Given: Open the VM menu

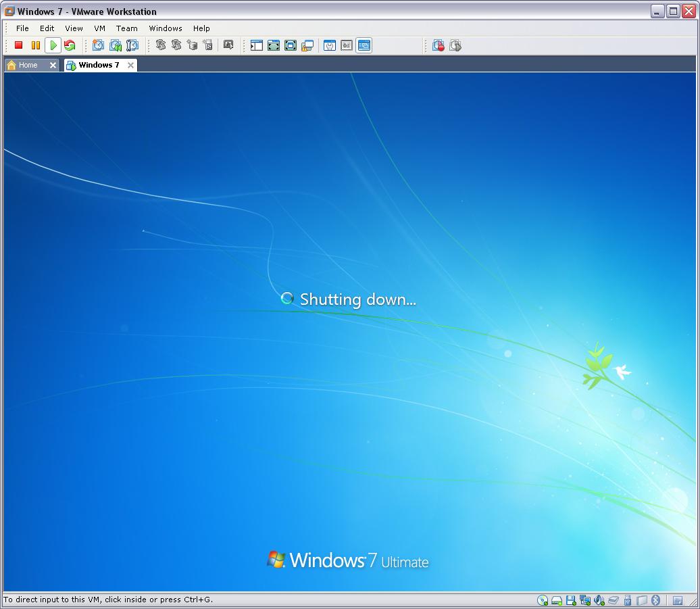Looking at the screenshot, I should point(99,28).
